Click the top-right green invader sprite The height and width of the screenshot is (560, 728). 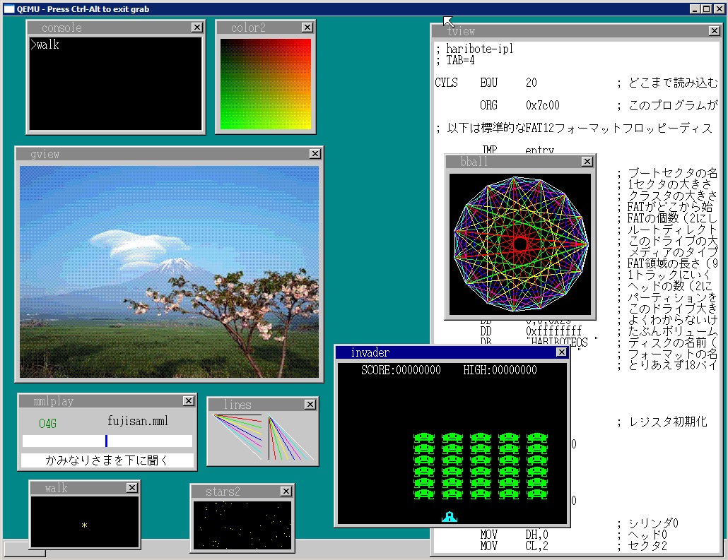coord(537,438)
